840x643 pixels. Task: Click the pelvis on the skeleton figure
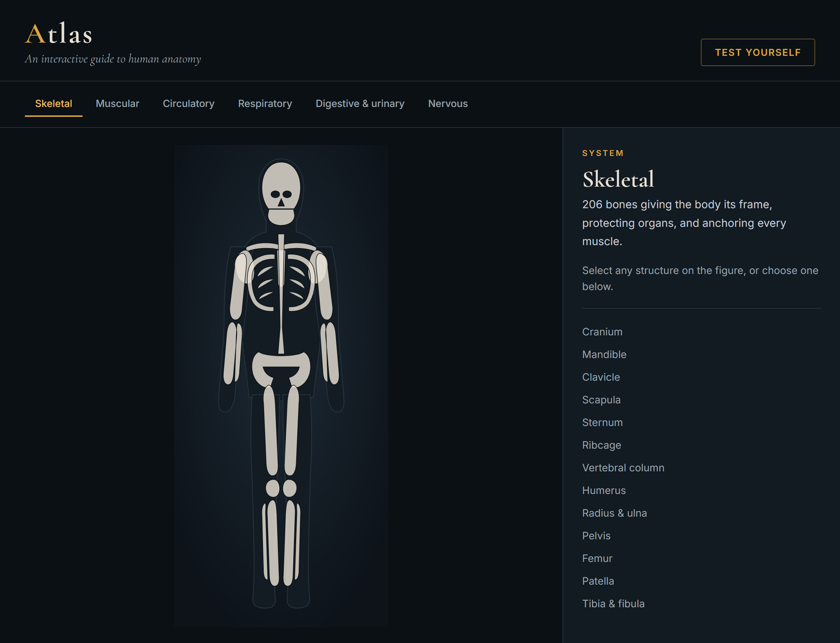click(281, 361)
